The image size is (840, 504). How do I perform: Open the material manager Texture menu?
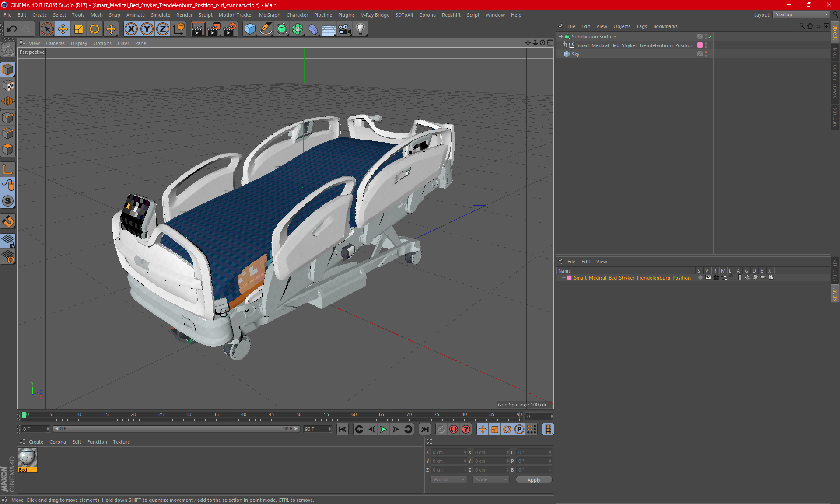pos(121,442)
